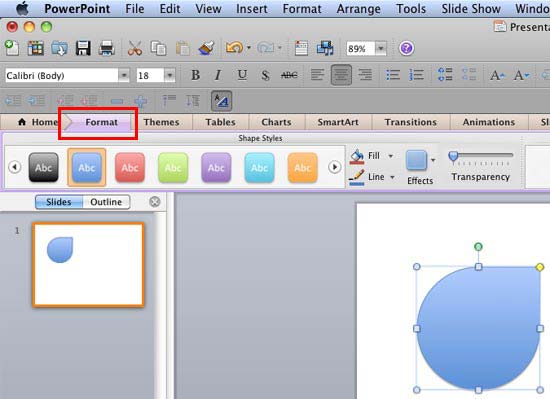Screen dimensions: 550x399
Task: Switch to the Animations tab
Action: (x=489, y=122)
